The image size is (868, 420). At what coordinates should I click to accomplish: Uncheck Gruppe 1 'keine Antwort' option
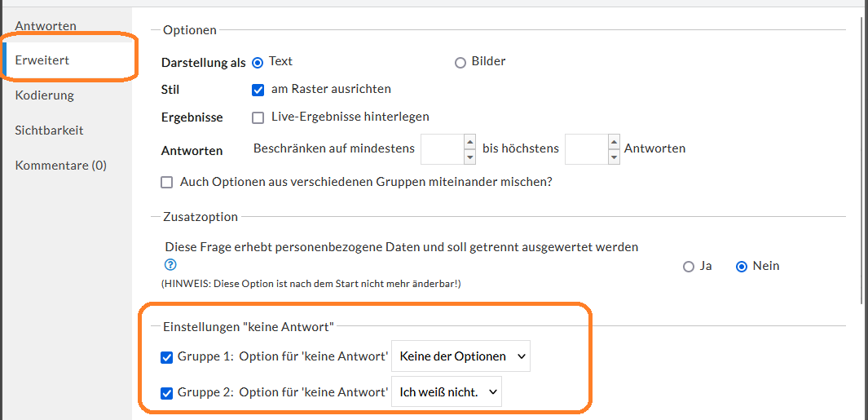(x=166, y=357)
